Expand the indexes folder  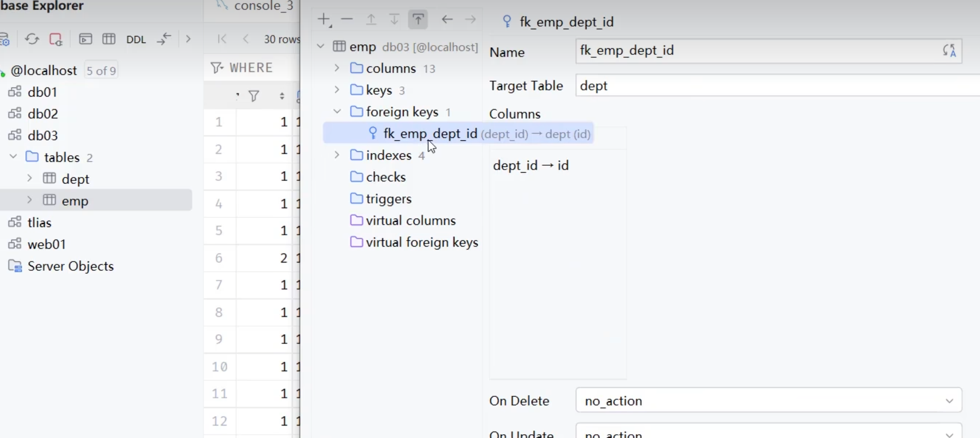337,155
